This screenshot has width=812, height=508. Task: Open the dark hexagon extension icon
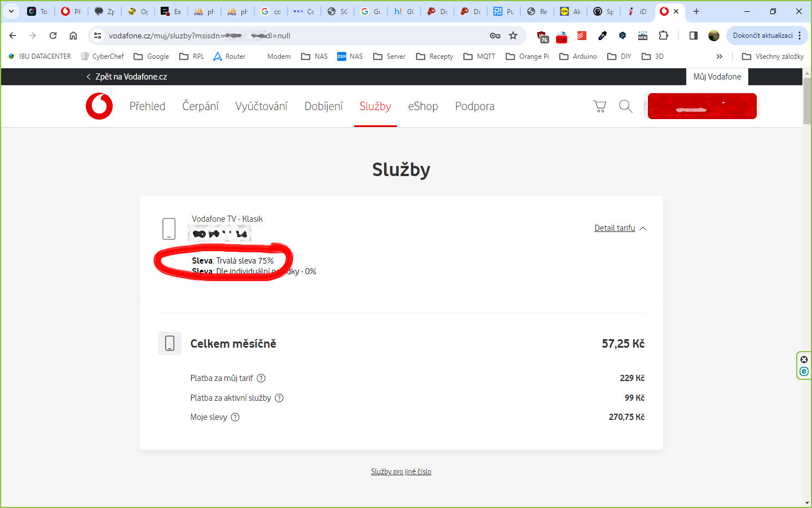(623, 36)
